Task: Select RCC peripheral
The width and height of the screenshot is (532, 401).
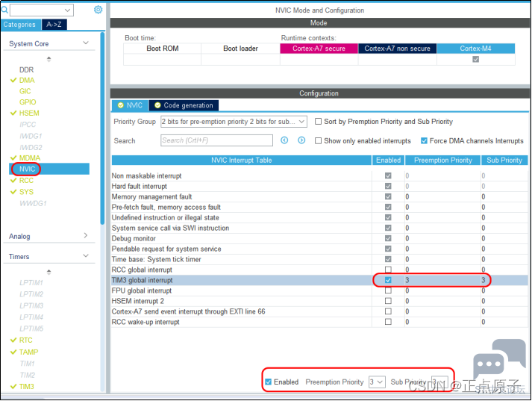Action: [26, 180]
